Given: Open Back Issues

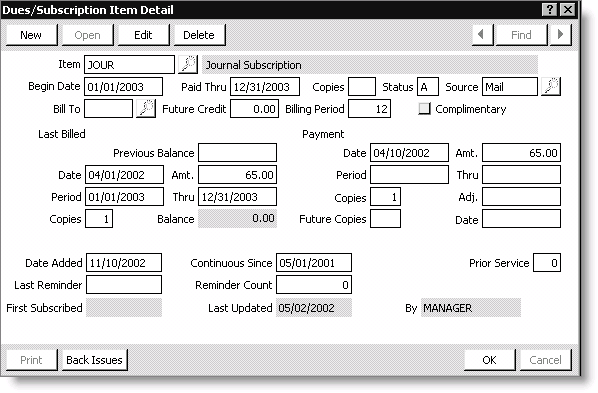Looking at the screenshot, I should (x=95, y=360).
